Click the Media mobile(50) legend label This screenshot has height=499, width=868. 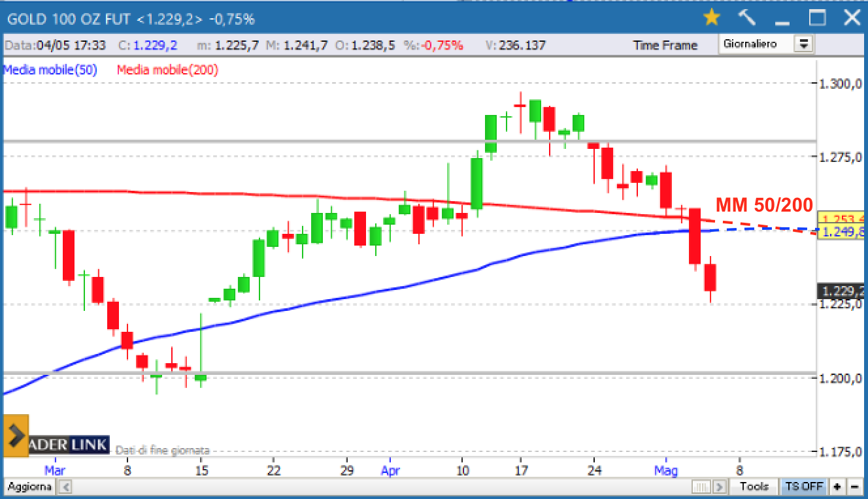coord(50,70)
